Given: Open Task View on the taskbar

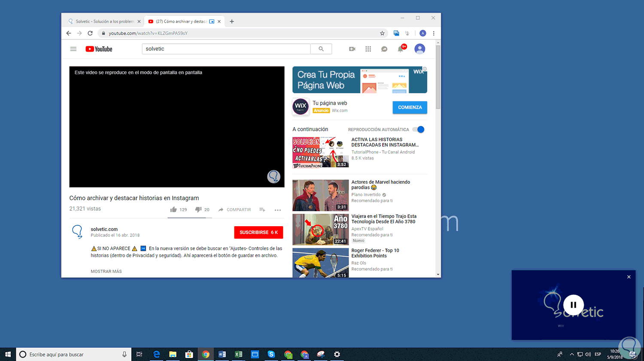Looking at the screenshot, I should (139, 354).
